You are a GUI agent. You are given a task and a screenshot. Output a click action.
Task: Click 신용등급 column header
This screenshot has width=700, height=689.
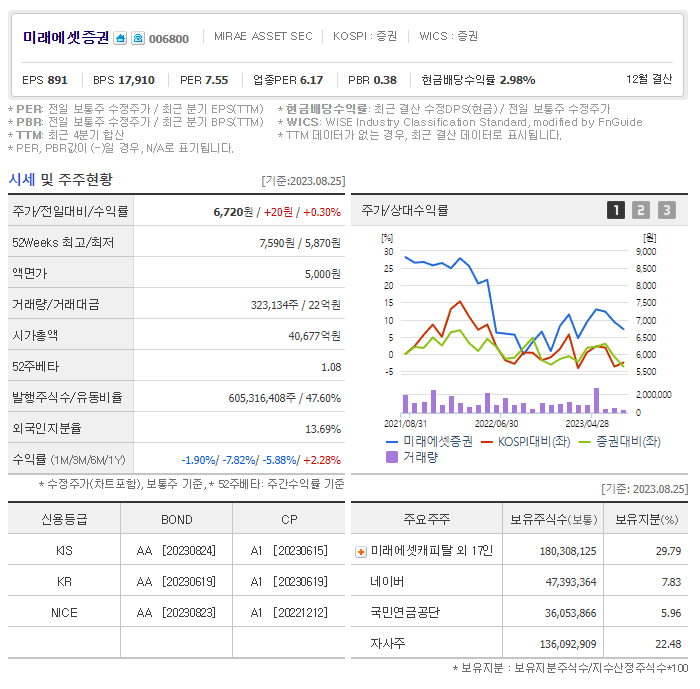point(64,519)
